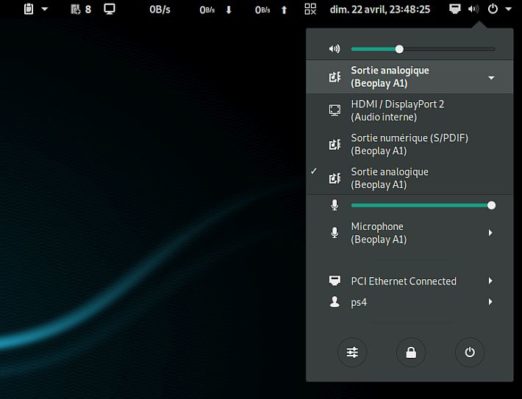Open the clipboard indicator in top bar
Viewport: 522px width, 399px height.
(x=29, y=9)
